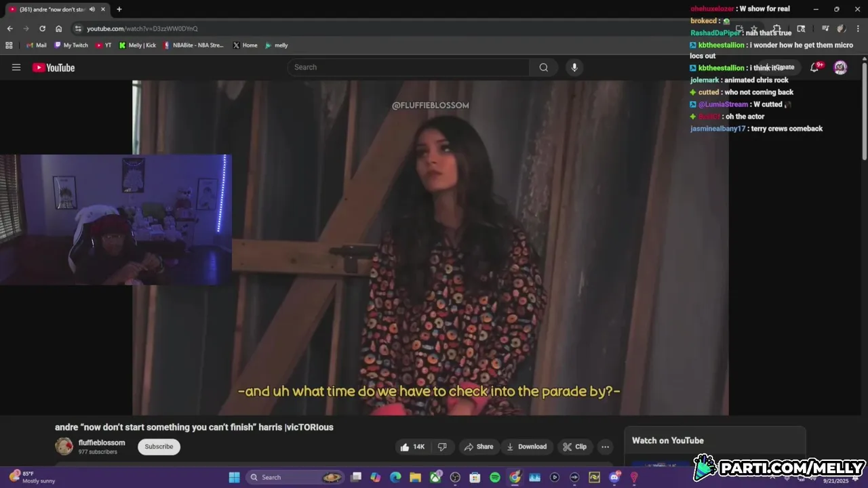Share the video

479,447
